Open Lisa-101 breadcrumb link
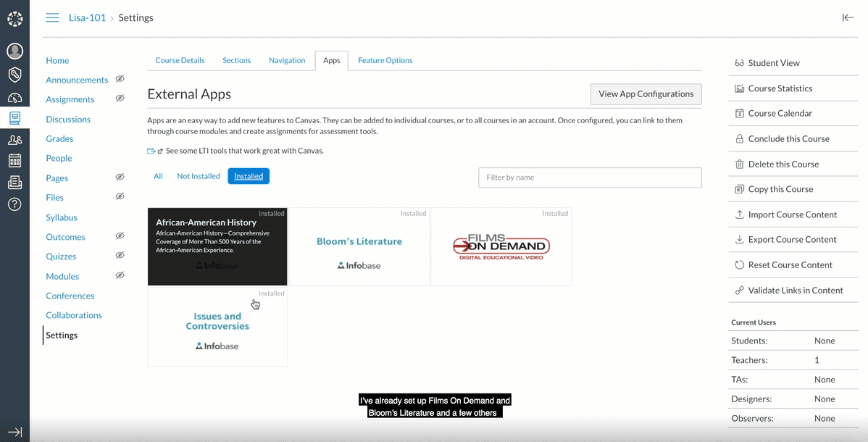 click(x=87, y=17)
